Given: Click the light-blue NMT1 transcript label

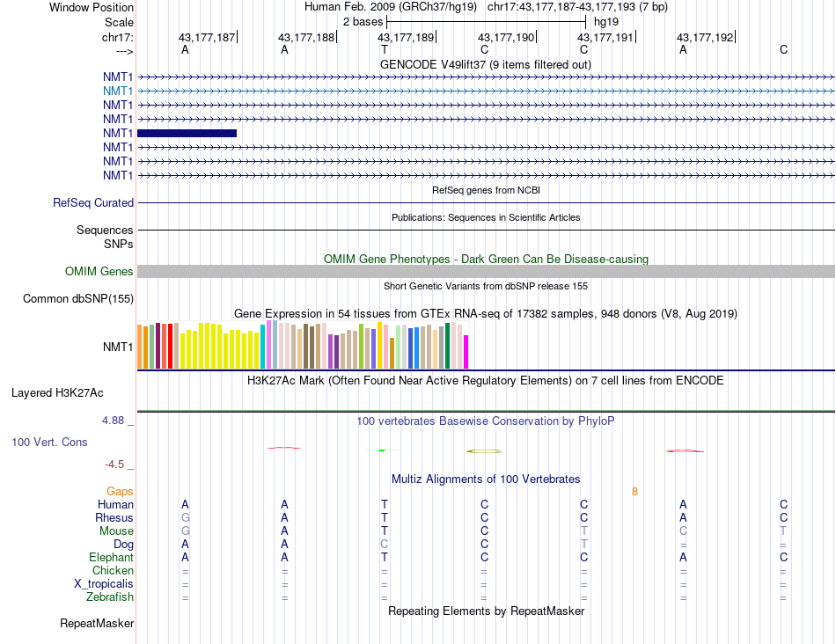Looking at the screenshot, I should (118, 91).
